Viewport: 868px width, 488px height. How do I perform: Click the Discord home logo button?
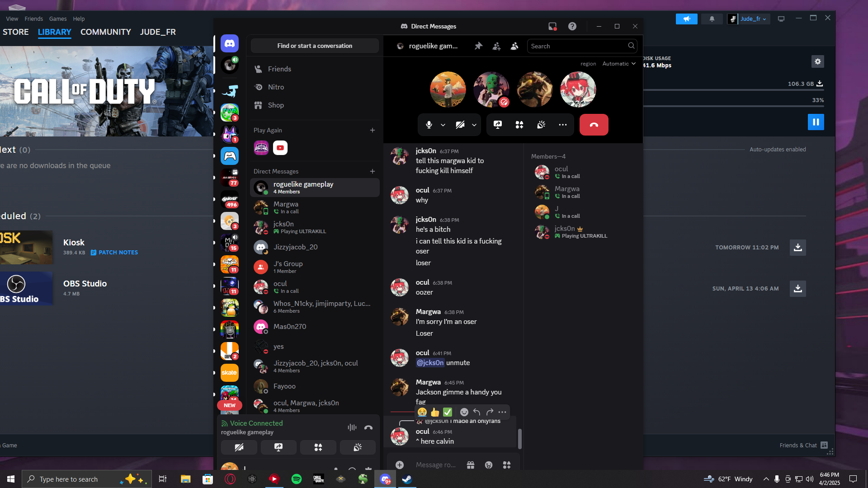[230, 43]
